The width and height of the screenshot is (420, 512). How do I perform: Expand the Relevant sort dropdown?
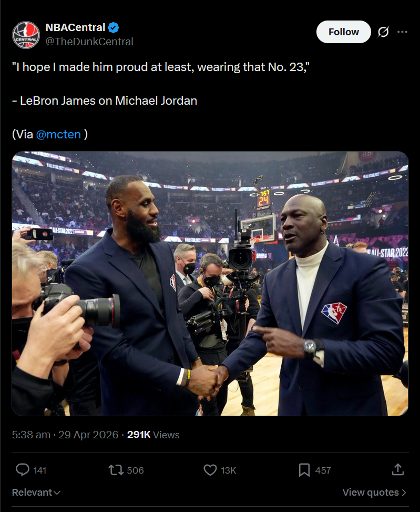[36, 493]
